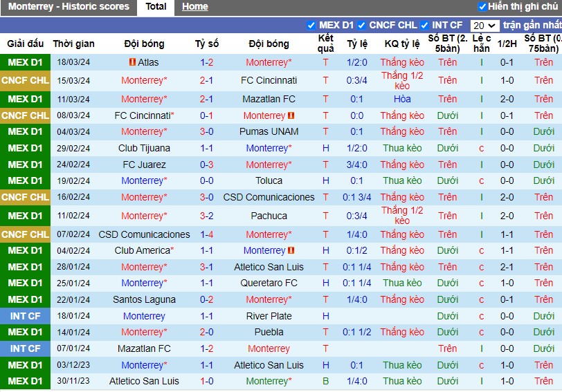Click the KQ tỷ lệ column header
Viewport: 562px width, 392px height.
pyautogui.click(x=402, y=44)
